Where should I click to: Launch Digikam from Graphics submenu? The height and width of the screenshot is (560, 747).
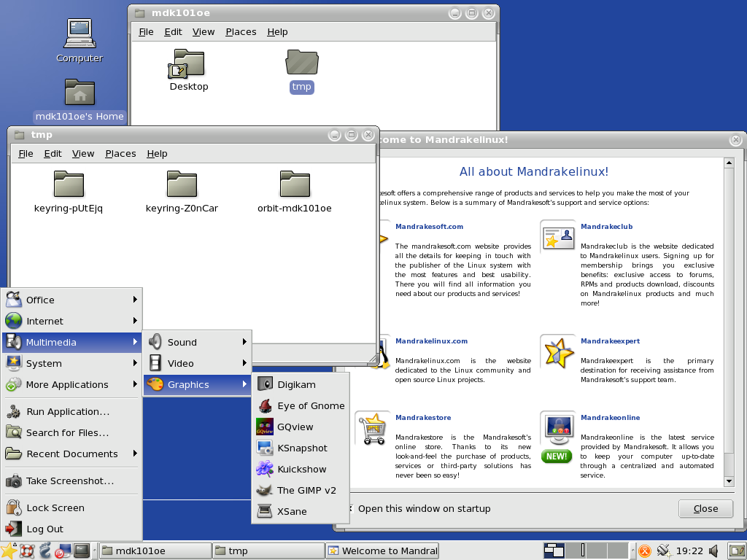click(x=301, y=385)
